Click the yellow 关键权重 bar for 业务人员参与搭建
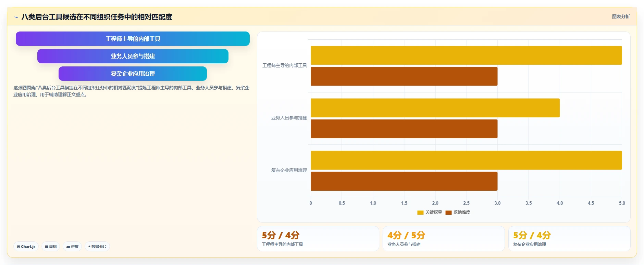The width and height of the screenshot is (644, 265). point(435,108)
